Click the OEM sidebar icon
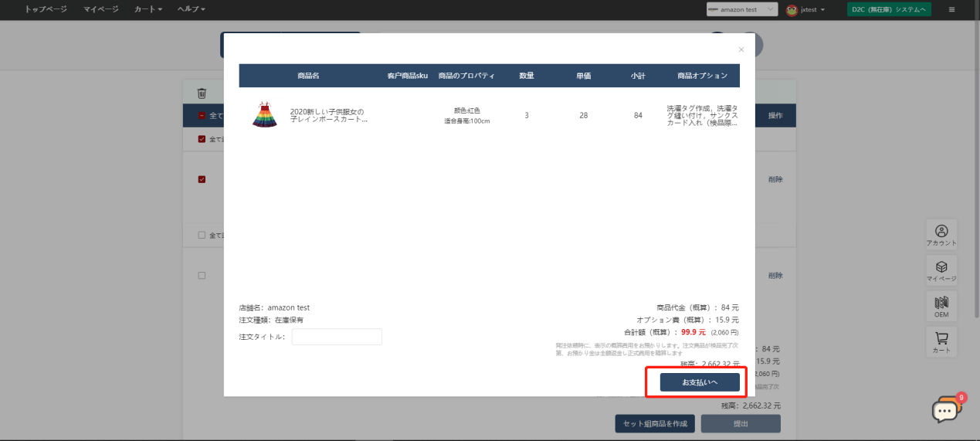Viewport: 980px width, 441px height. (x=941, y=306)
